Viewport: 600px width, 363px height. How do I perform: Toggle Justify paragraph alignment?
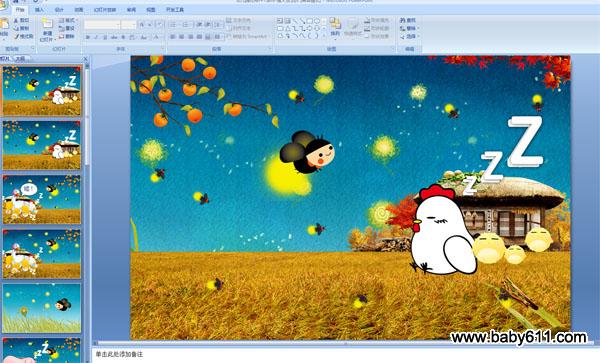pos(199,37)
